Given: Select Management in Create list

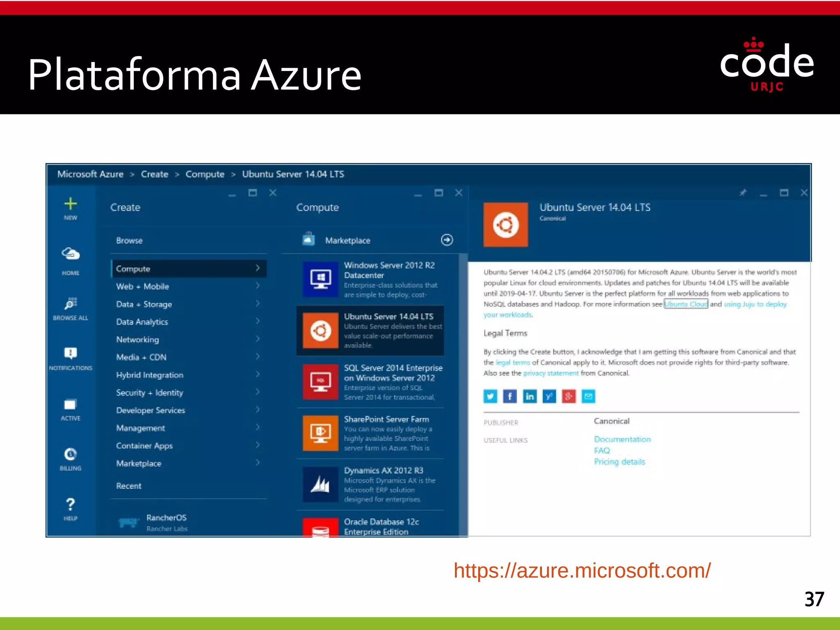Looking at the screenshot, I should 189,428.
